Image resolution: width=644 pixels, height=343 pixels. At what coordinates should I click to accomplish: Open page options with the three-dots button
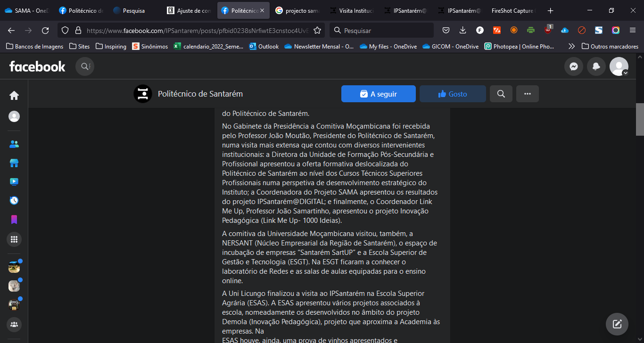(x=528, y=94)
